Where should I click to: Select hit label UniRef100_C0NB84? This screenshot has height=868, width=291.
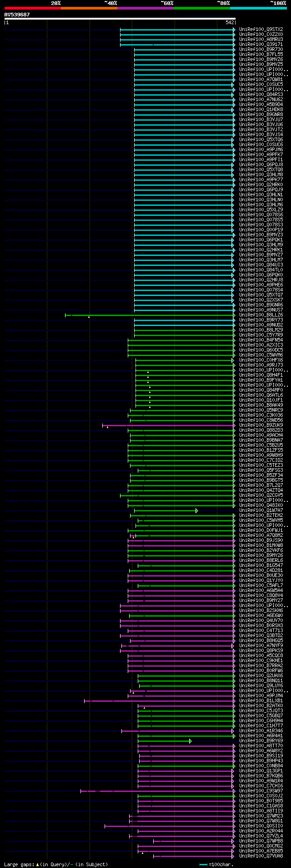coord(261,766)
